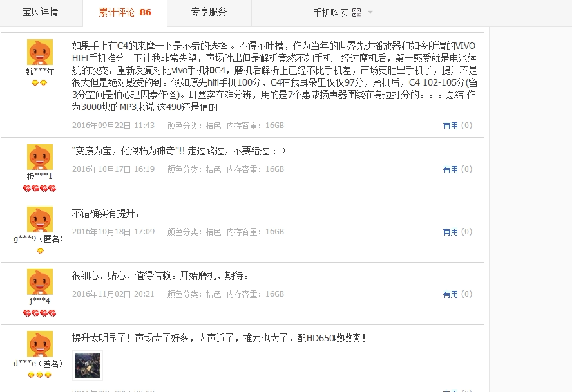This screenshot has width=572, height=392.
Task: Click the avatar of reviewer d***e
Action: [40, 344]
